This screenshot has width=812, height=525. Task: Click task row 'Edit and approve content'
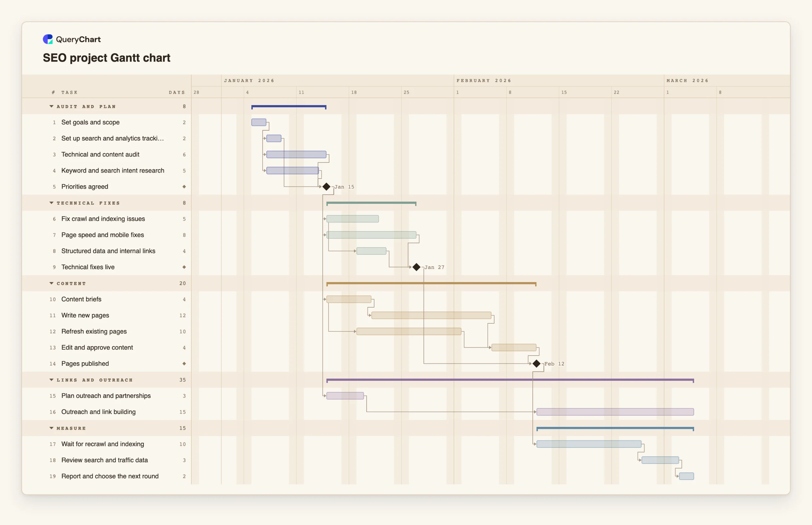(x=107, y=348)
